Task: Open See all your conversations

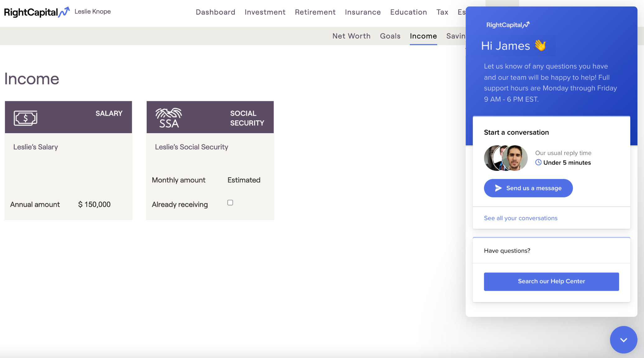Action: pos(520,218)
